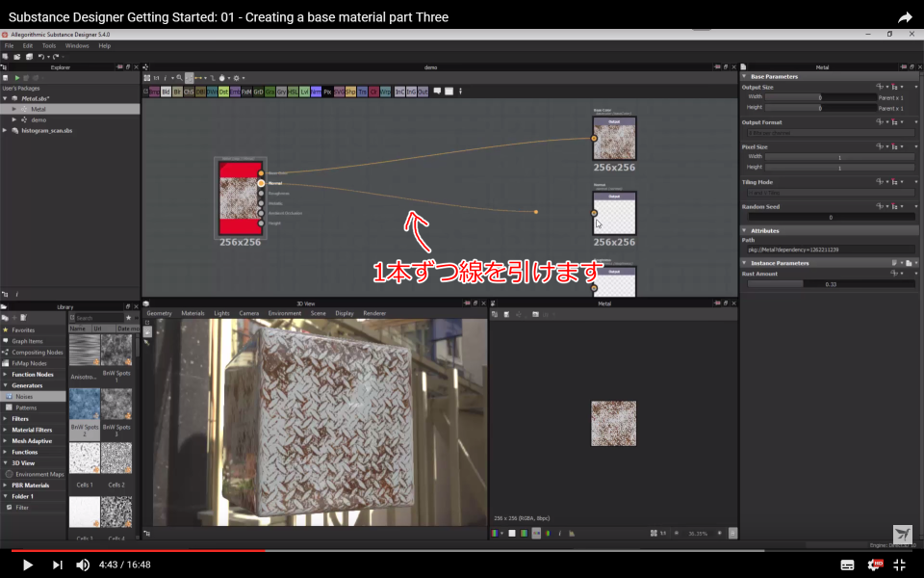
Task: Add a Gradient Map node (Gra)
Action: tap(269, 92)
